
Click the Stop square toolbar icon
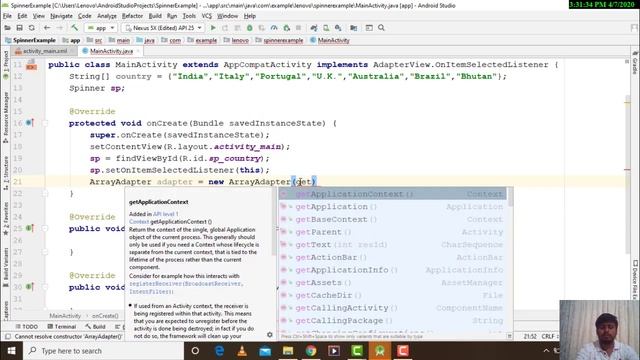coord(298,28)
